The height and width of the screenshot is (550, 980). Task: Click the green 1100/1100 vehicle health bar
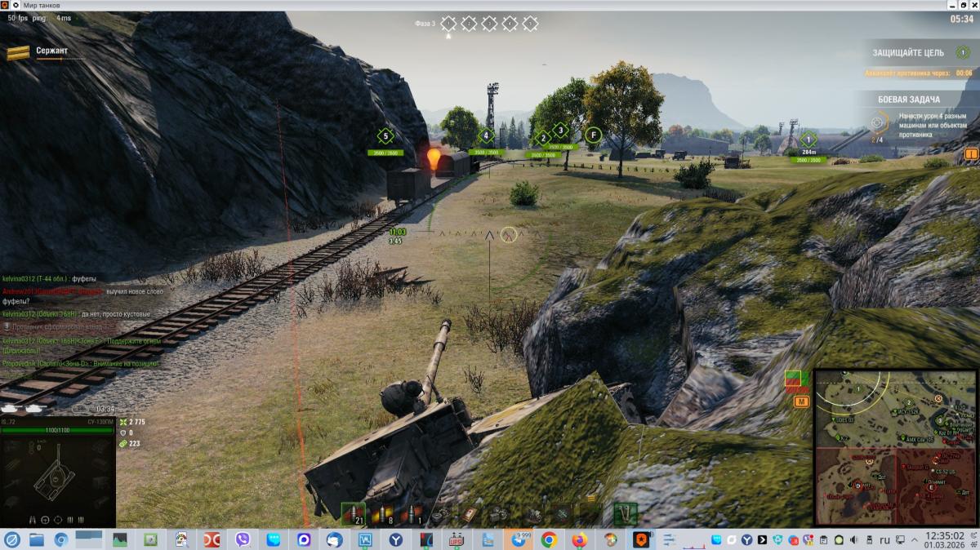pos(57,429)
